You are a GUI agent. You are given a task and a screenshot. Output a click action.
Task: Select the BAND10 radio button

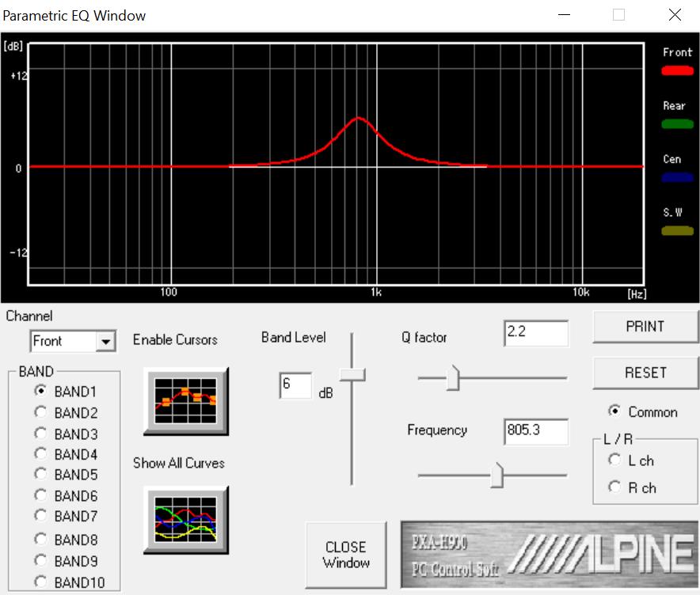40,582
